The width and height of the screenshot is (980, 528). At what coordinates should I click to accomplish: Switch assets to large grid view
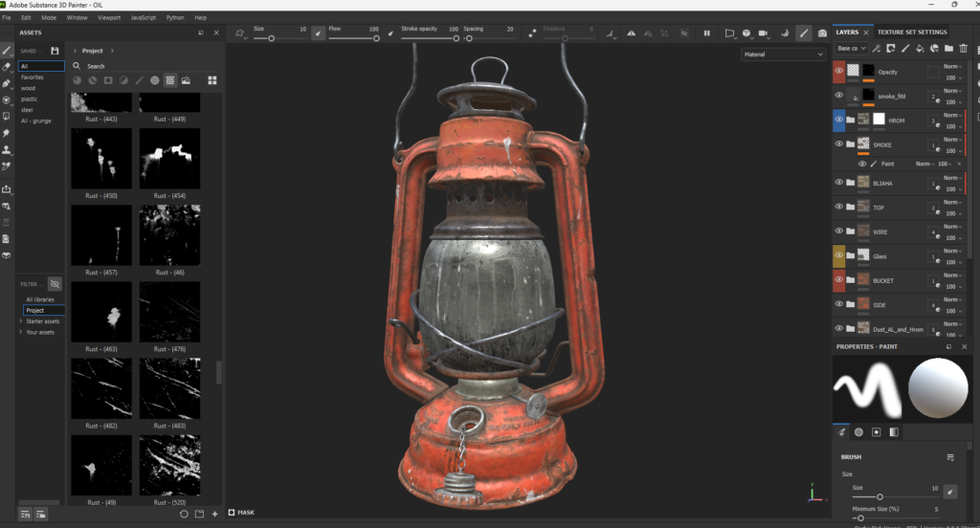(x=212, y=80)
